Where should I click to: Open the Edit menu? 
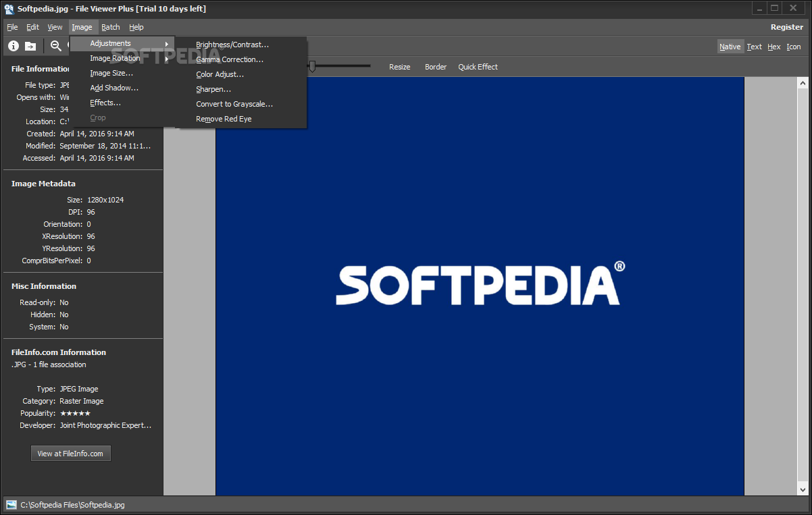point(32,27)
